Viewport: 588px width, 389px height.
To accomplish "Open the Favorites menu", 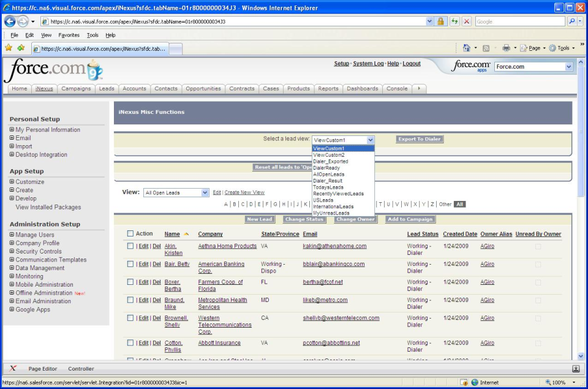I will (x=69, y=35).
